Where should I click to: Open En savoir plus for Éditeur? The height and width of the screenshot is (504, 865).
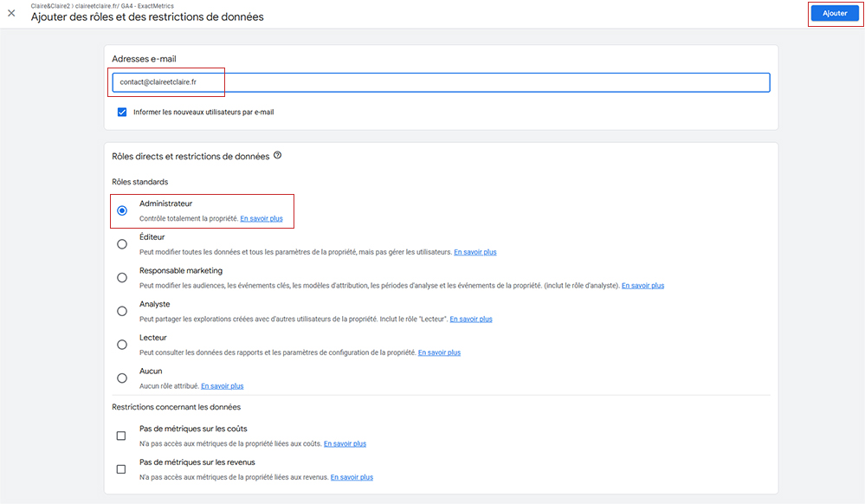tap(474, 251)
